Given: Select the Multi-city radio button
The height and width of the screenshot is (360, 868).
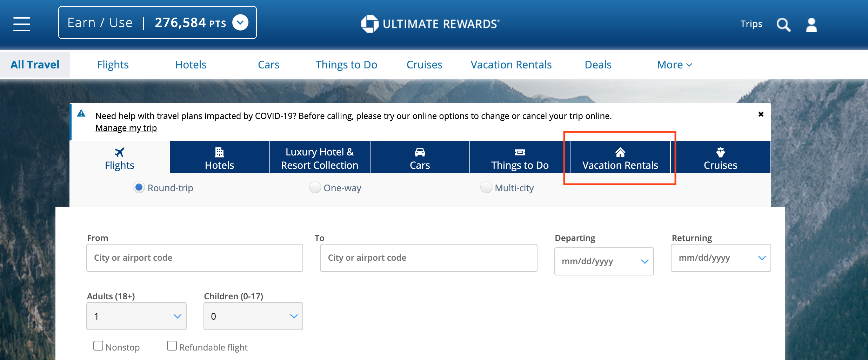Looking at the screenshot, I should [486, 187].
